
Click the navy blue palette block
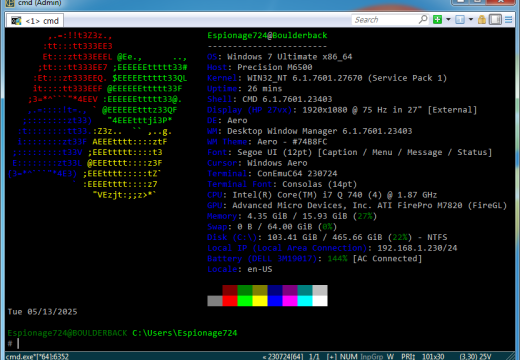click(x=275, y=290)
